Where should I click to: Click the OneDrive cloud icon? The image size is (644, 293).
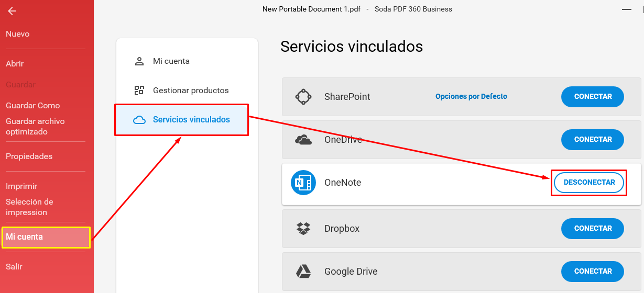tap(303, 140)
